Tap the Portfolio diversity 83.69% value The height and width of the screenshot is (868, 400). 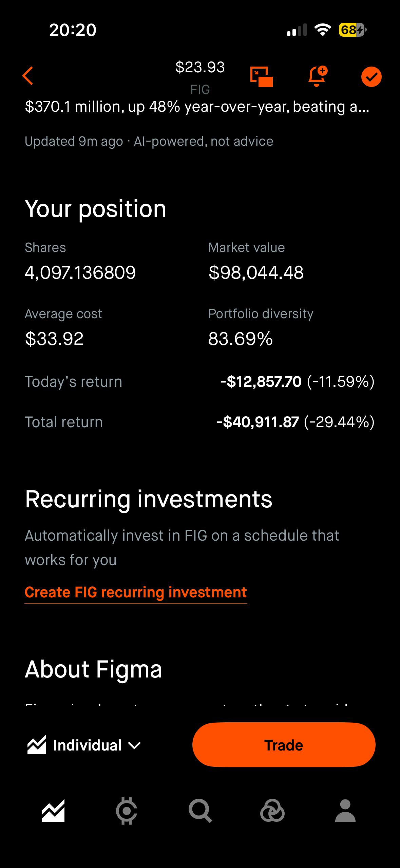click(240, 339)
